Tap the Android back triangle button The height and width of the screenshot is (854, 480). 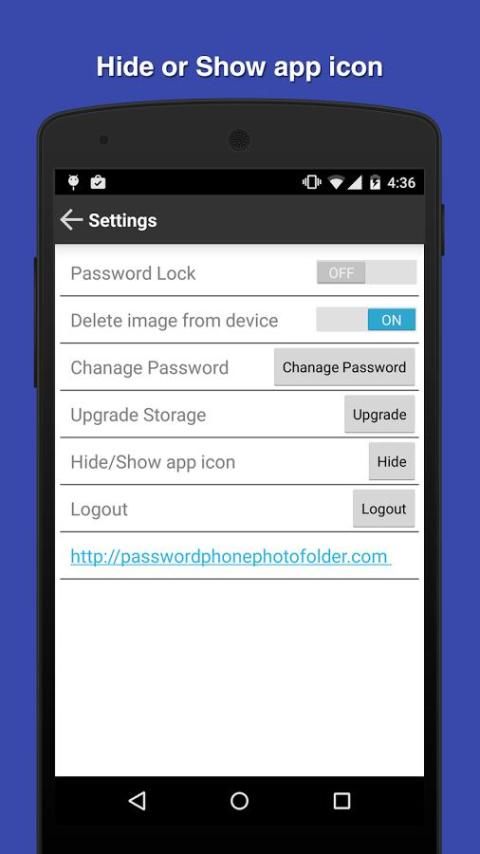pos(137,801)
